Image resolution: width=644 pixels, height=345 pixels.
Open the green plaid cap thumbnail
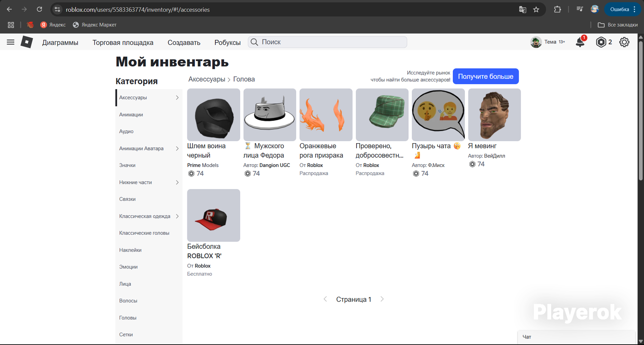[382, 115]
